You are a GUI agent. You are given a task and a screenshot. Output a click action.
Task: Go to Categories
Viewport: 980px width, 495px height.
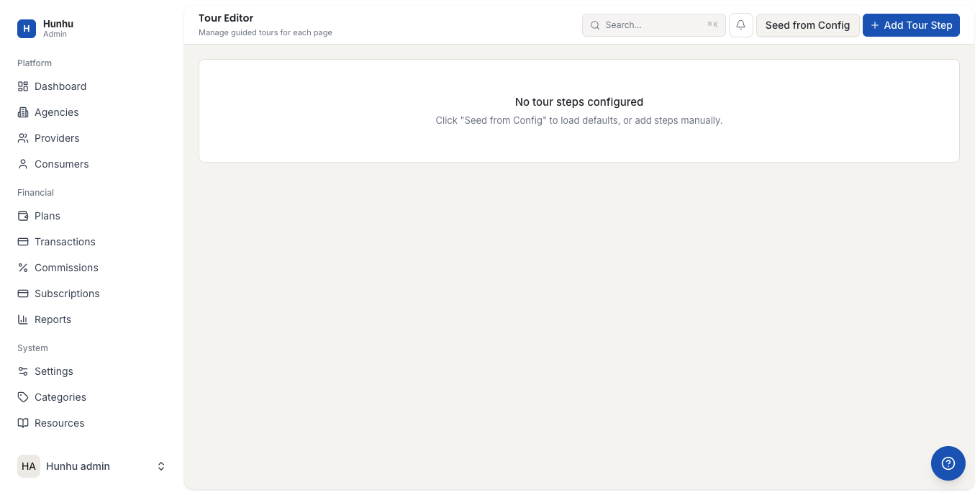click(91, 397)
